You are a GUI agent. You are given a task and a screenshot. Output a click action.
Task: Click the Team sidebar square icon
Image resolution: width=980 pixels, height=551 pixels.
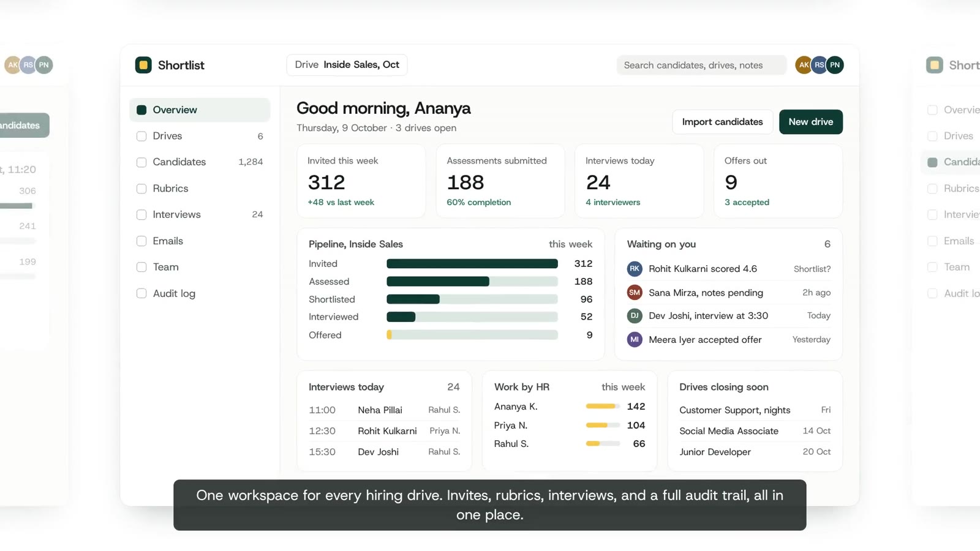pos(141,267)
